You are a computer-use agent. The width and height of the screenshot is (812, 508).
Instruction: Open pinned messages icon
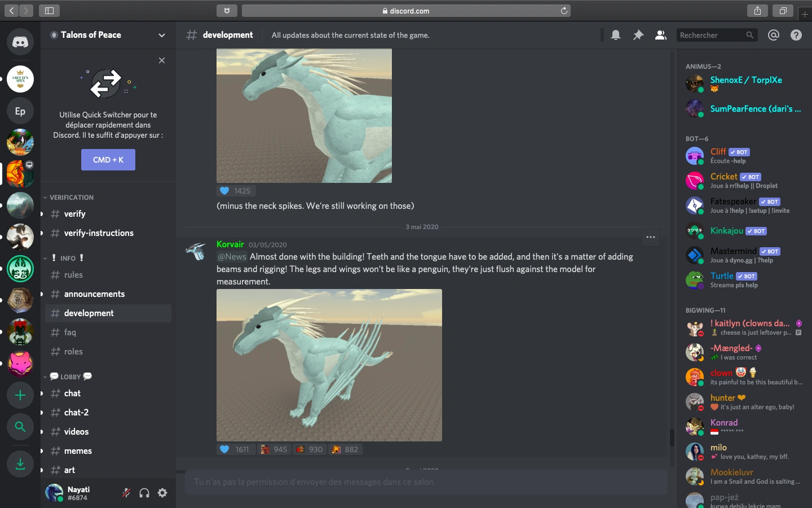click(638, 35)
